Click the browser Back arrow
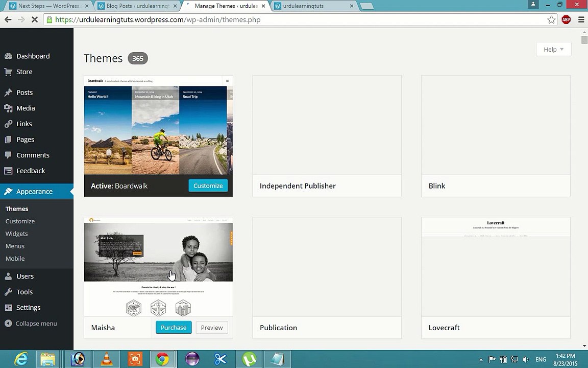588x368 pixels. [8, 19]
